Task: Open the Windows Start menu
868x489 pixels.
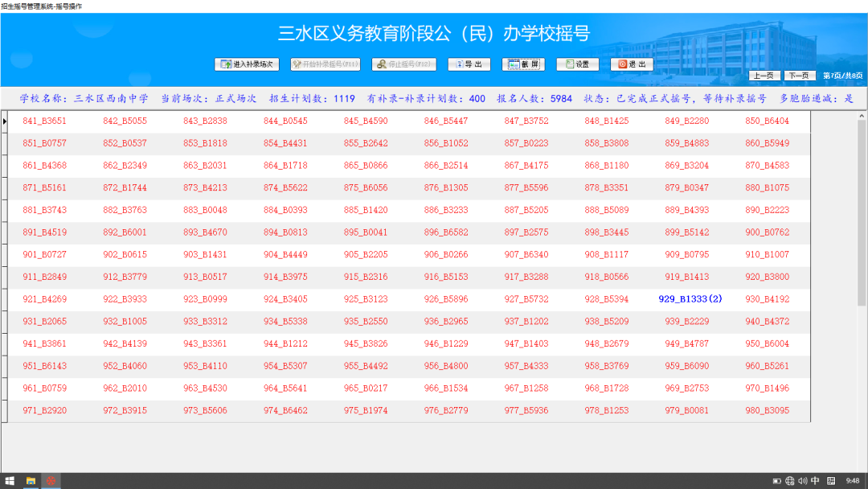Action: (x=10, y=481)
